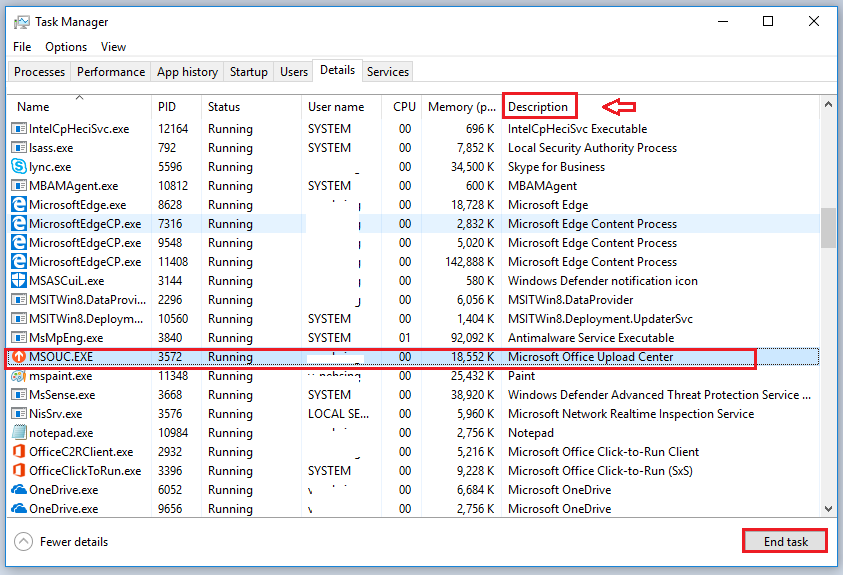This screenshot has width=843, height=575.
Task: Sort by Status column header
Action: (251, 107)
